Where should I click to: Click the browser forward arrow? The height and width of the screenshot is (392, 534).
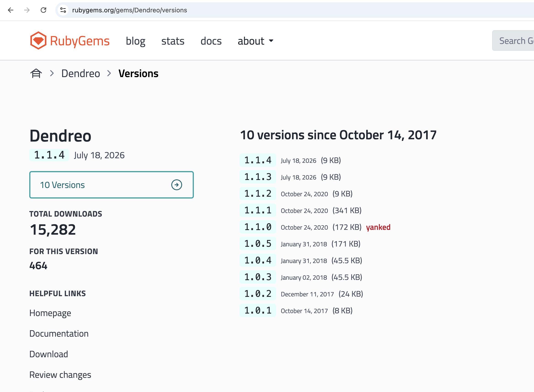[x=27, y=10]
